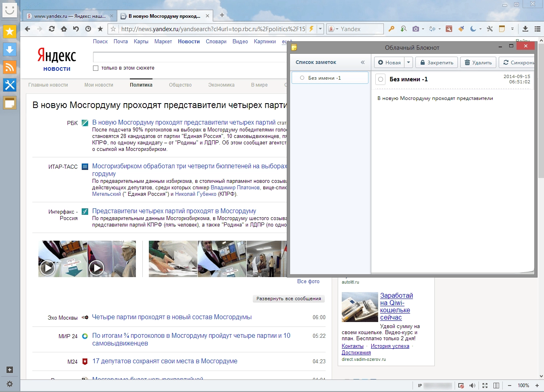Viewport: 544px width, 392px height.
Task: Click the broom clean-up icon
Action: pyautogui.click(x=461, y=29)
